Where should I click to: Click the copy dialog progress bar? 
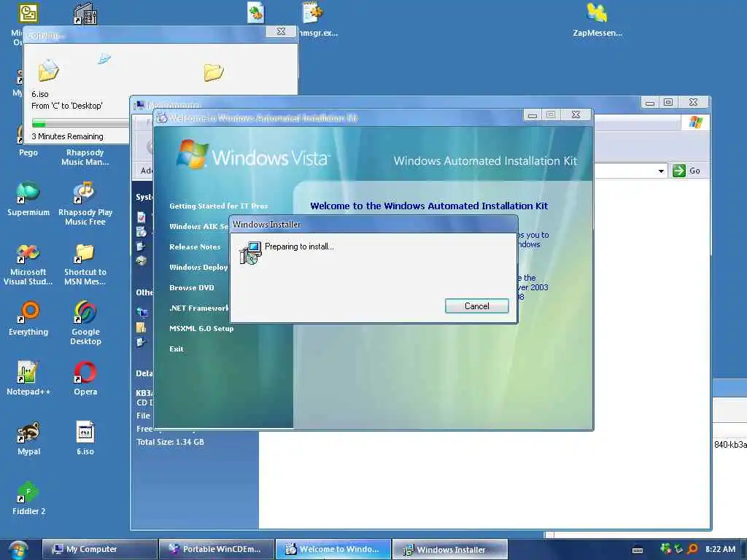[80, 123]
